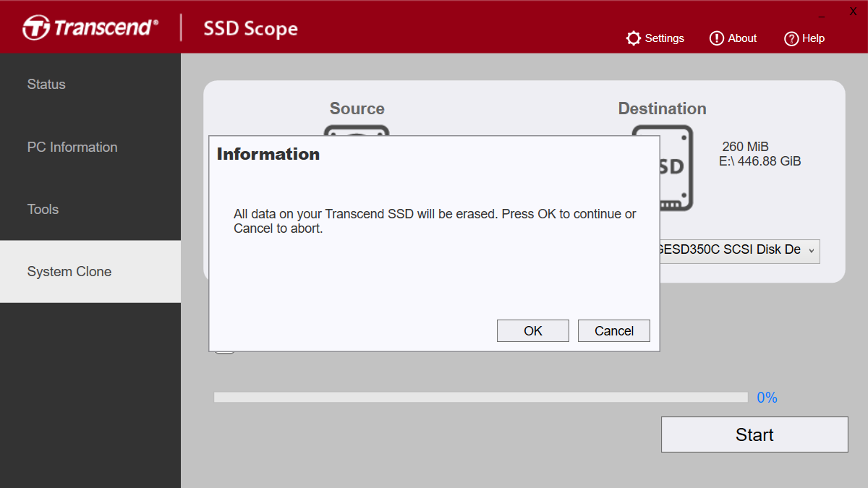Click the Transcend logo
The image size is (868, 488).
click(x=90, y=28)
